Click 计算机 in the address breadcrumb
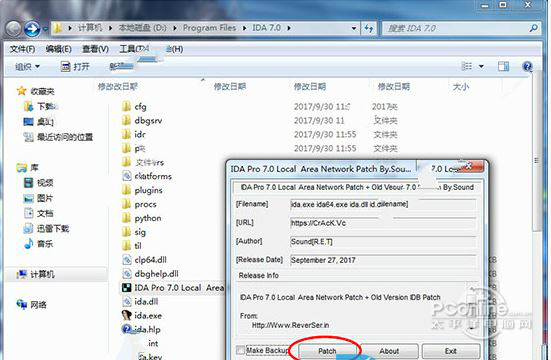The height and width of the screenshot is (360, 551). tap(90, 28)
